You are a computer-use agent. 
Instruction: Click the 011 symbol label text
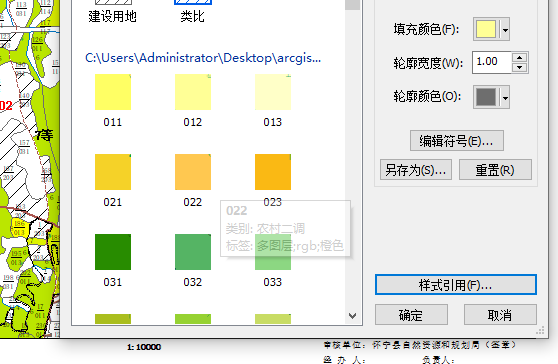(113, 122)
